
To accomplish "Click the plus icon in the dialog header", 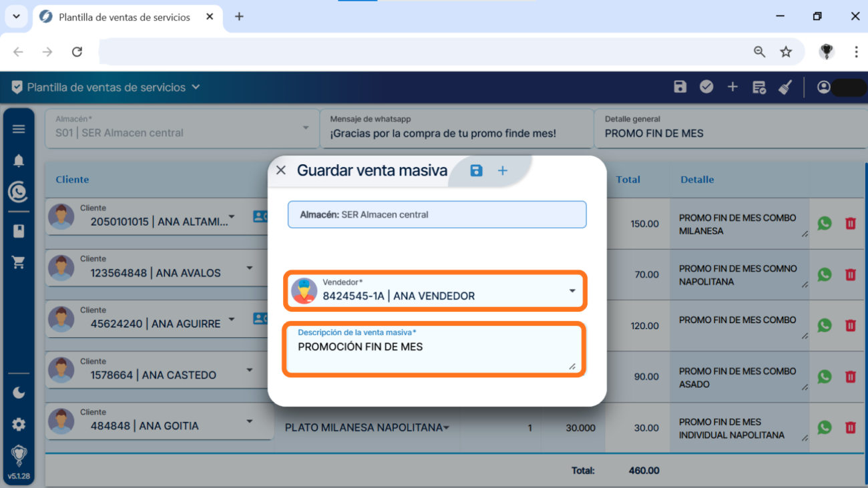I will point(503,171).
